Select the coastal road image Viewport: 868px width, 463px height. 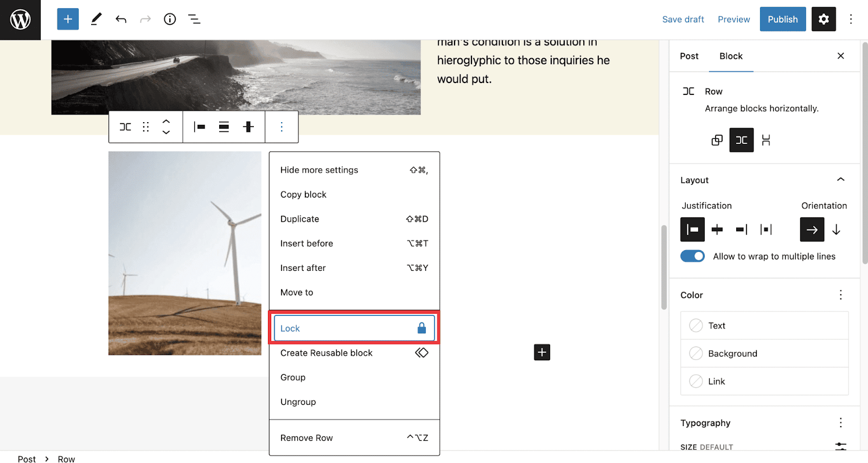click(236, 77)
